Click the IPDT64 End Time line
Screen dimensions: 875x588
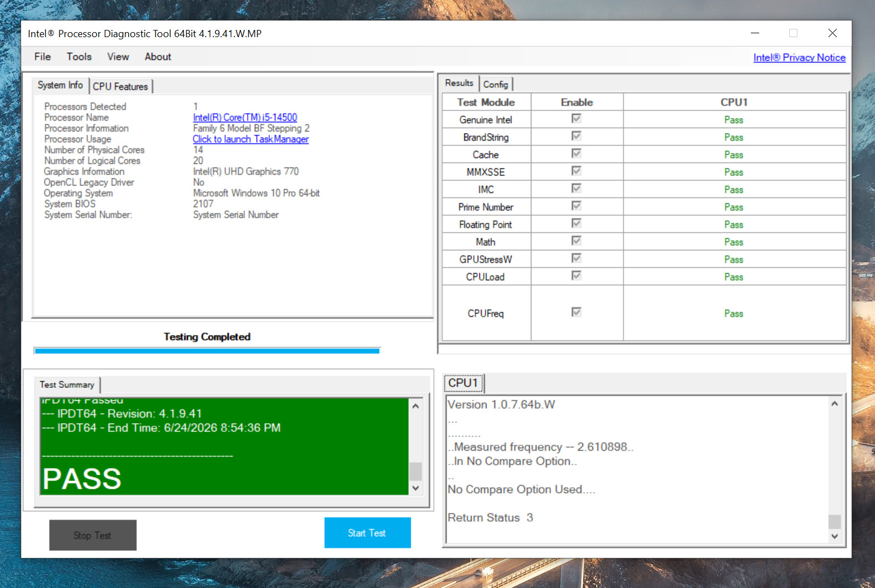[161, 428]
